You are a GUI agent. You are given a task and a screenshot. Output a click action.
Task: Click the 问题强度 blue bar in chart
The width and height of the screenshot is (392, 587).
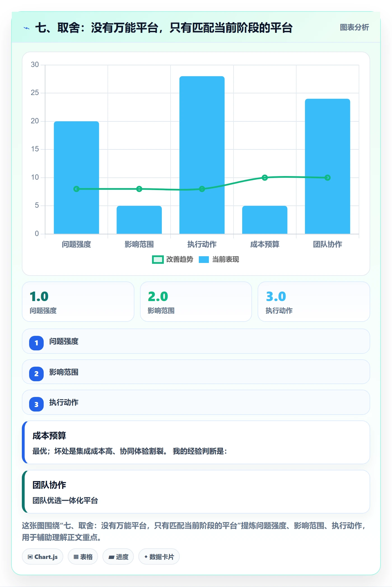[76, 177]
